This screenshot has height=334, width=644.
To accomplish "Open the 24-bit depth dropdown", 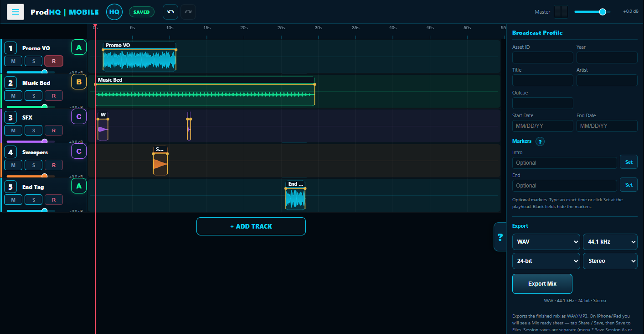I will click(546, 261).
